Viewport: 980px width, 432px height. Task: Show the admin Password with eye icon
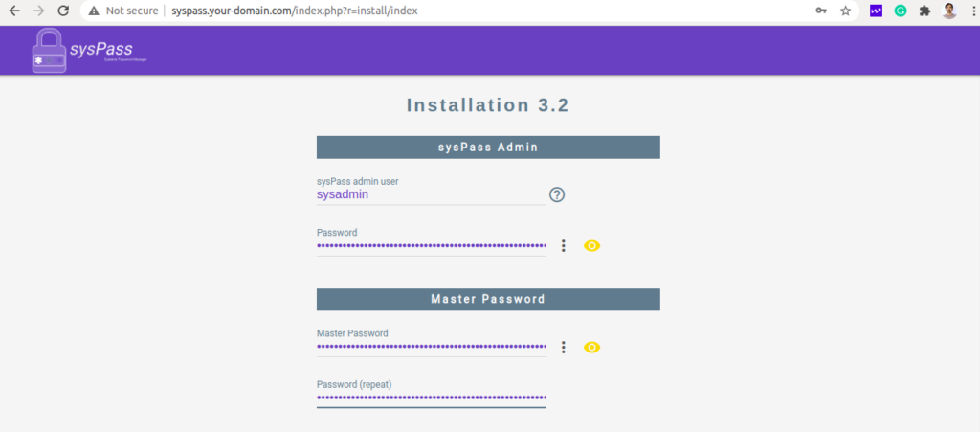(x=591, y=246)
